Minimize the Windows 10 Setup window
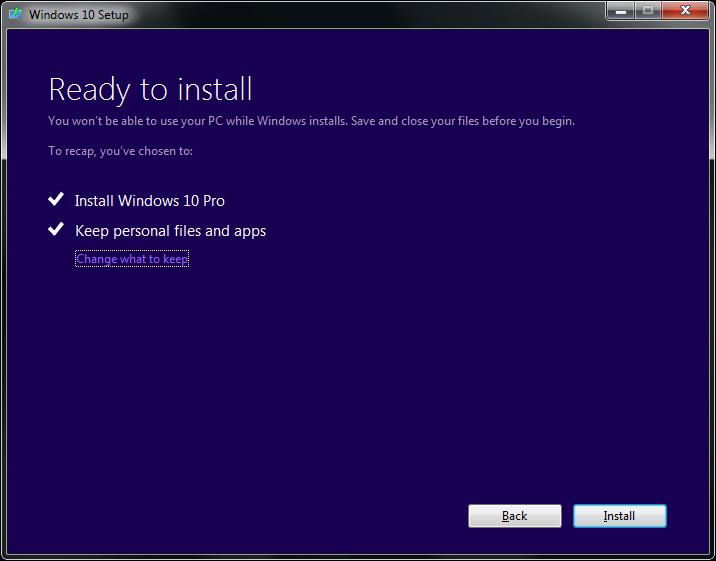The width and height of the screenshot is (716, 561). (621, 10)
